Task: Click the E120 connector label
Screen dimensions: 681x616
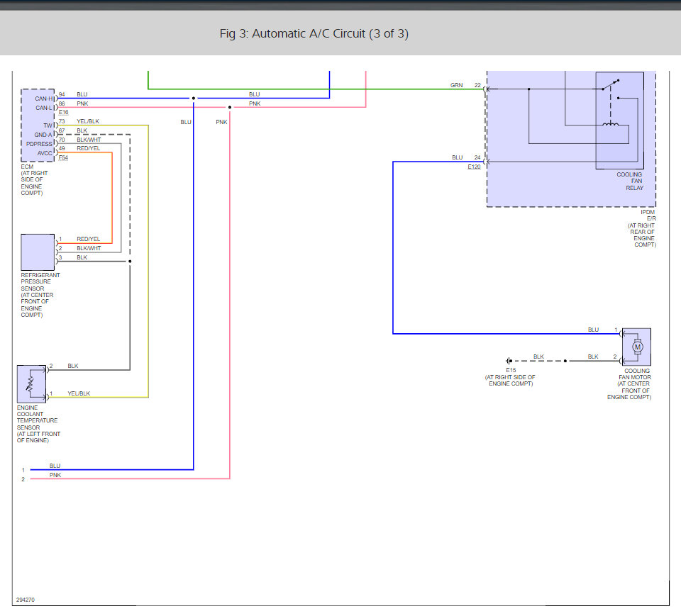Action: (x=475, y=167)
